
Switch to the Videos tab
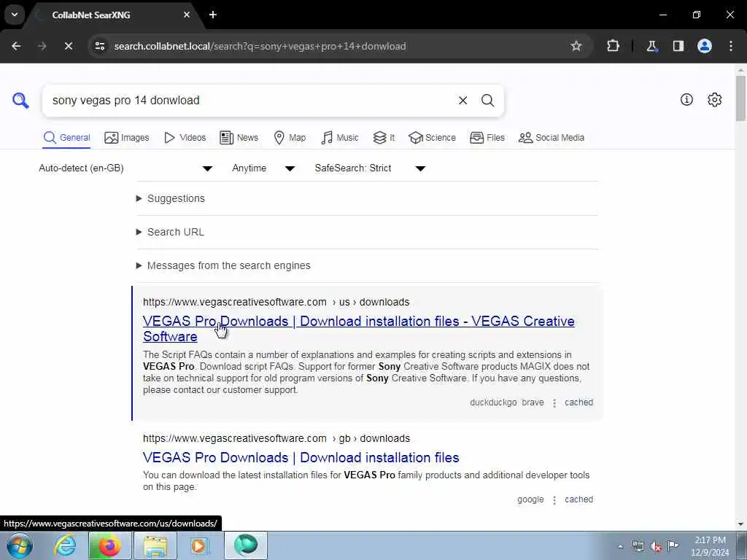185,138
